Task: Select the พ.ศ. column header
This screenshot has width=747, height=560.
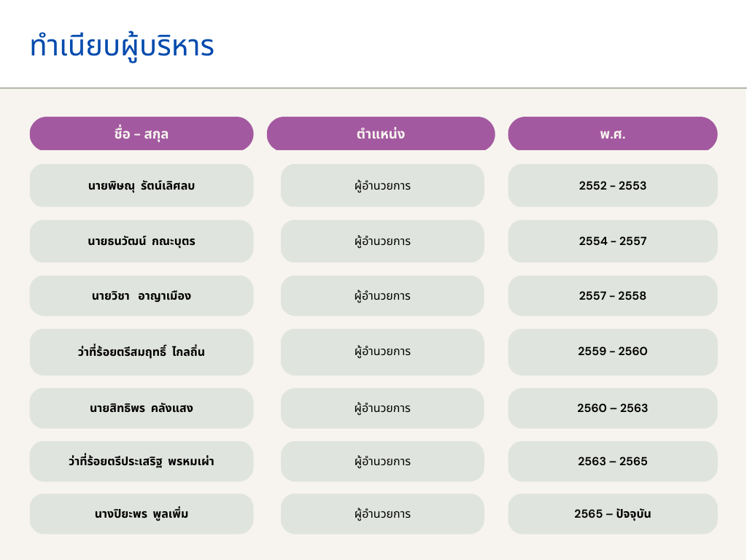Action: [x=613, y=134]
